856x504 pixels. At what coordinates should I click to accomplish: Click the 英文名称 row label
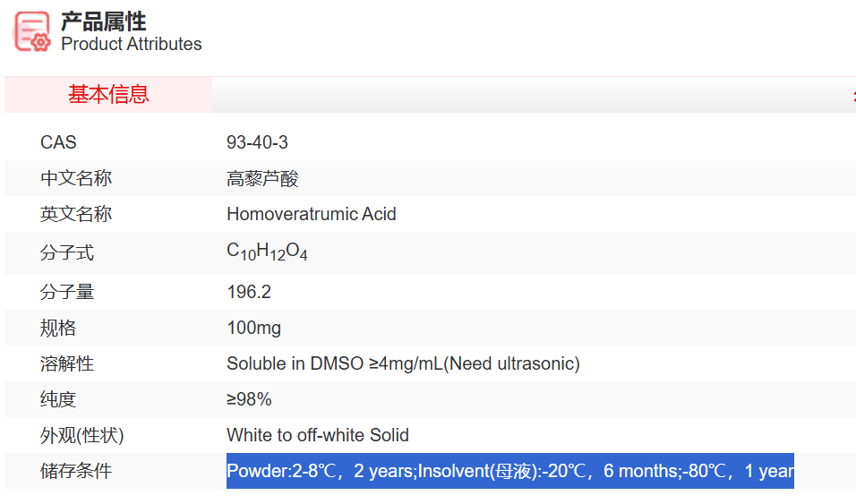[76, 214]
